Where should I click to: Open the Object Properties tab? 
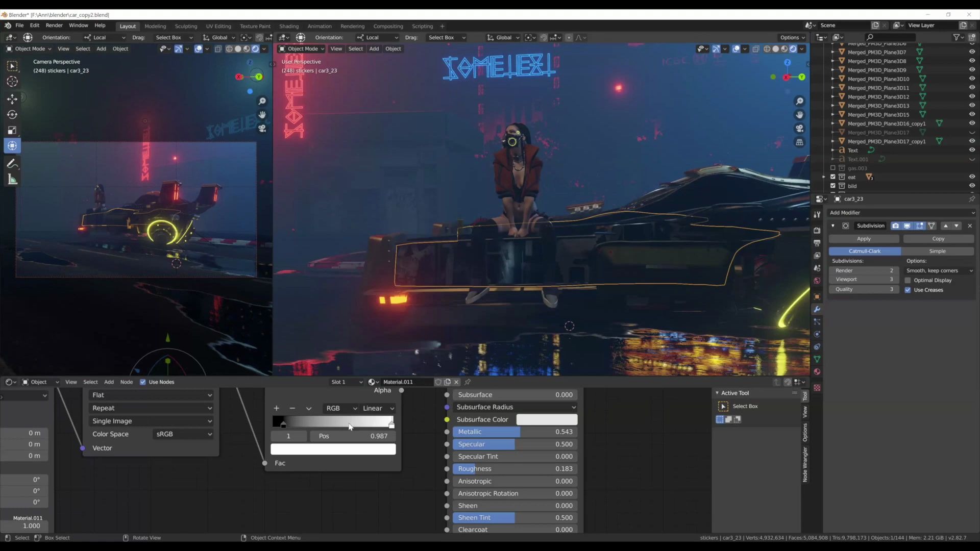click(817, 296)
